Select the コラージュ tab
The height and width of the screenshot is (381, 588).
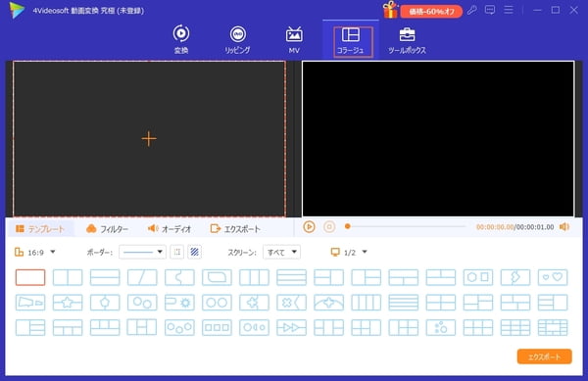click(351, 40)
